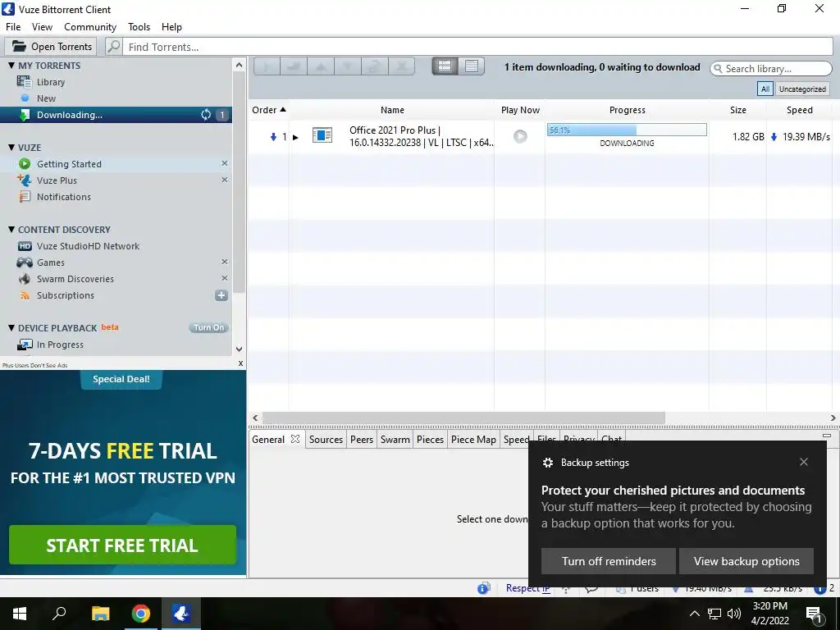Click the Play Now button for Office torrent
840x630 pixels.
click(520, 136)
